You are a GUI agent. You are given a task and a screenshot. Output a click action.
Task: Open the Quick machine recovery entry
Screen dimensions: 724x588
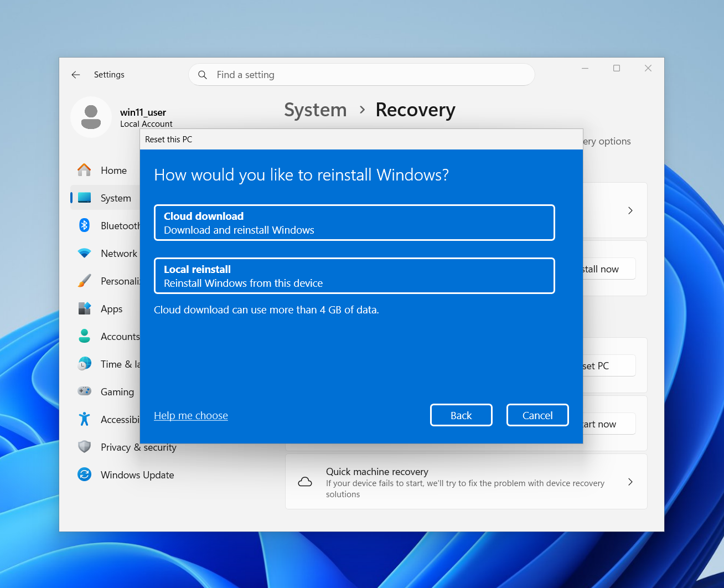pyautogui.click(x=466, y=482)
